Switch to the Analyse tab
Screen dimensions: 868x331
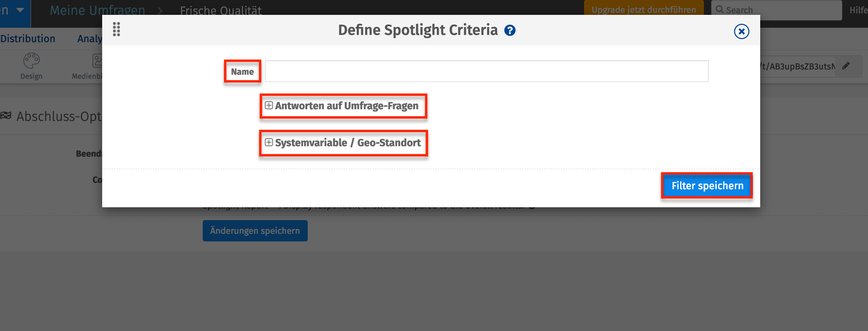[x=90, y=38]
